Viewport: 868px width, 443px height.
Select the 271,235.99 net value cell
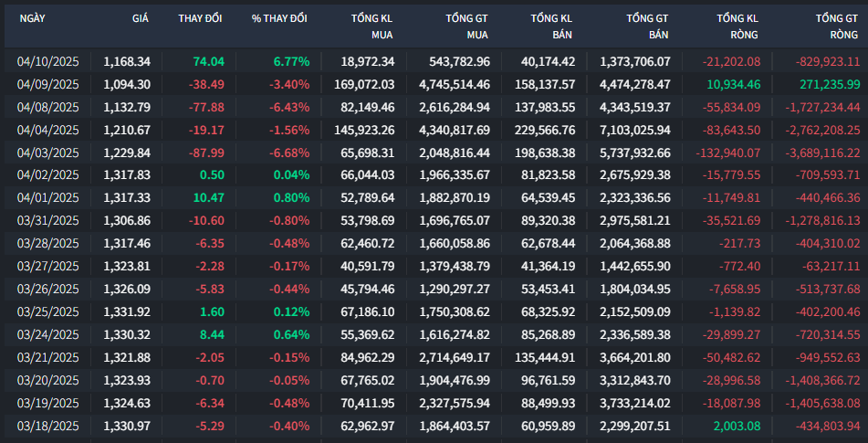tap(828, 84)
